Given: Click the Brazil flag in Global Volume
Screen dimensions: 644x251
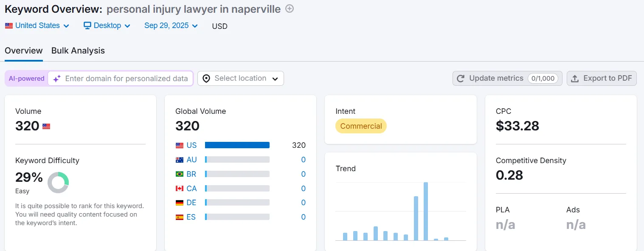Looking at the screenshot, I should (x=180, y=174).
